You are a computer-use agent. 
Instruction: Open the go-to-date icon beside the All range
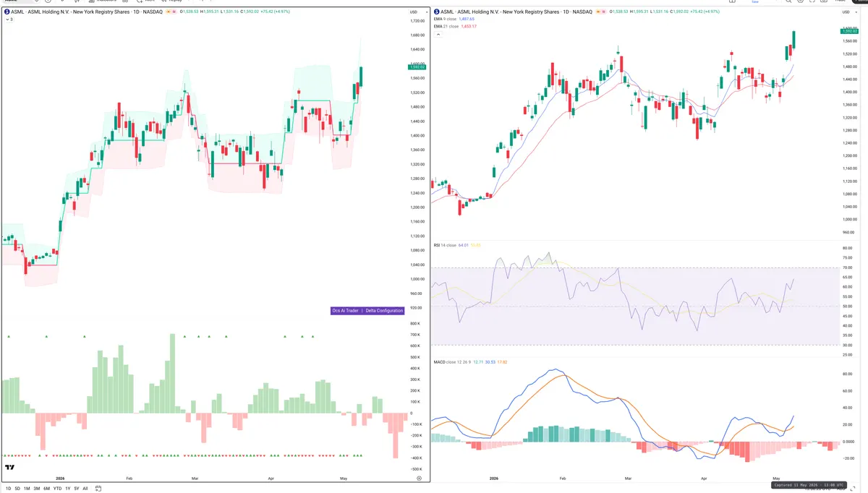97,489
